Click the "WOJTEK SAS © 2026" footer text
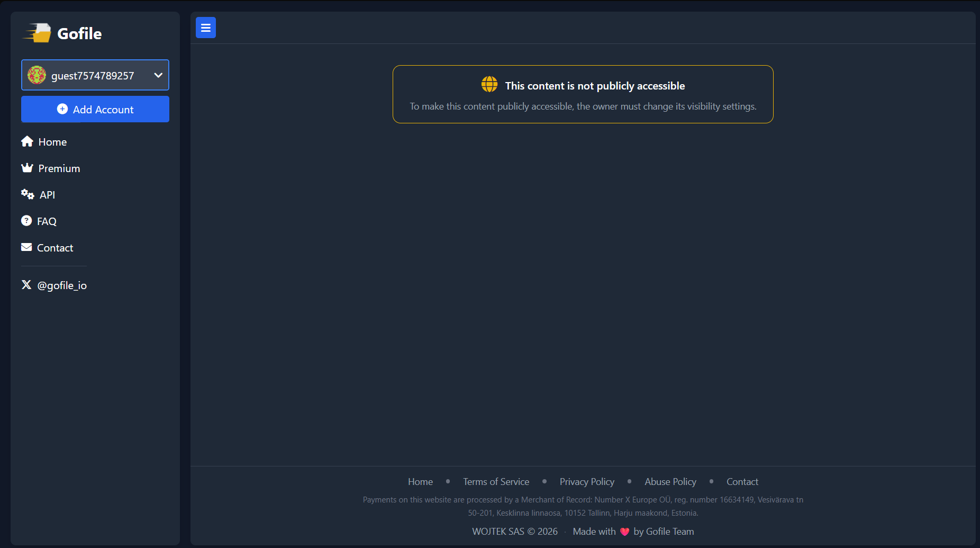This screenshot has width=980, height=548. coord(515,532)
